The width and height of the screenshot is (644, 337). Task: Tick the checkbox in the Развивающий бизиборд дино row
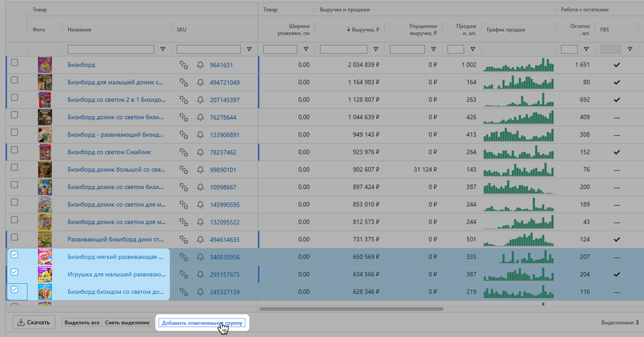[14, 237]
